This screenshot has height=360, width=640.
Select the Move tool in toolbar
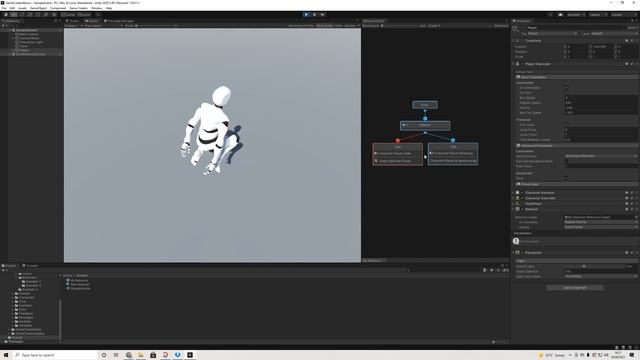(x=14, y=14)
